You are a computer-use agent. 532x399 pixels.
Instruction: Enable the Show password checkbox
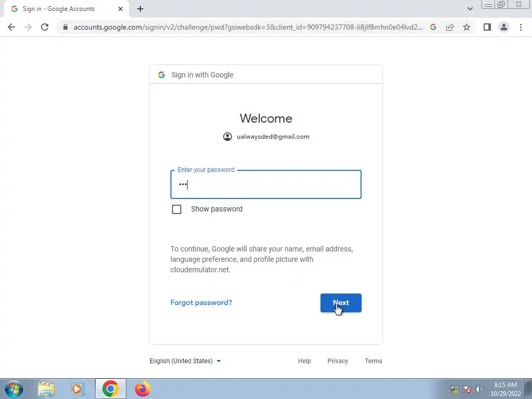point(177,209)
